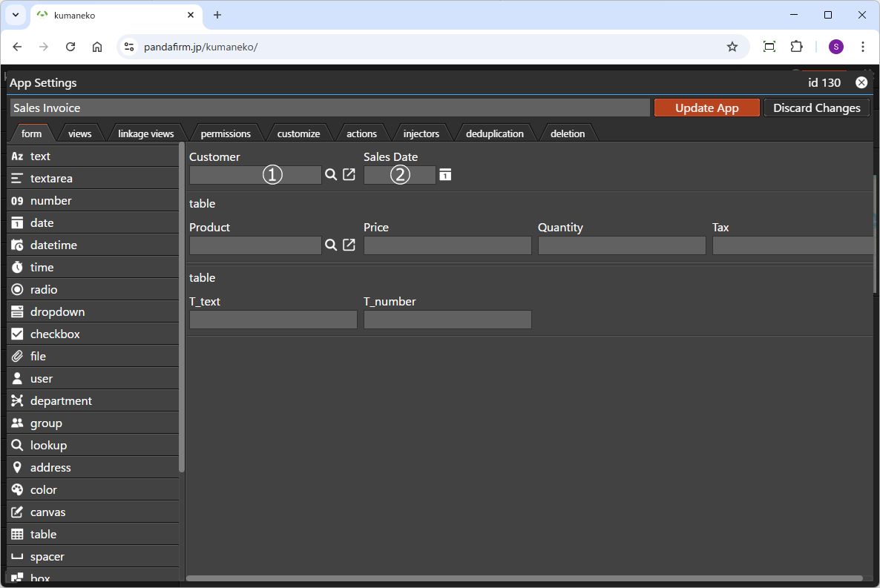Open the Product external link icon
This screenshot has height=588, width=880.
(x=349, y=245)
